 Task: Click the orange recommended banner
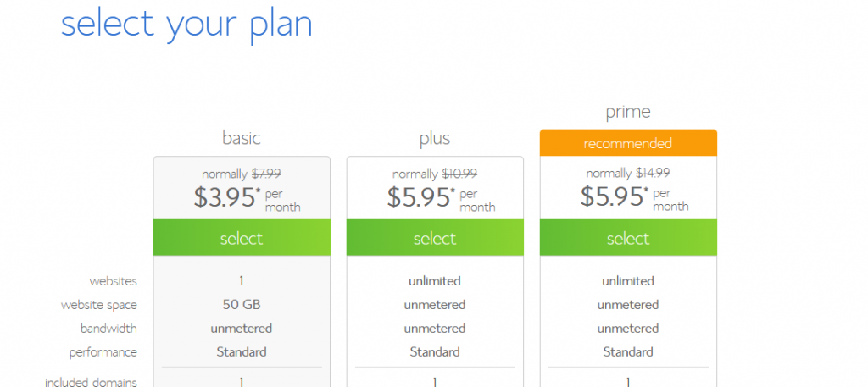point(628,143)
